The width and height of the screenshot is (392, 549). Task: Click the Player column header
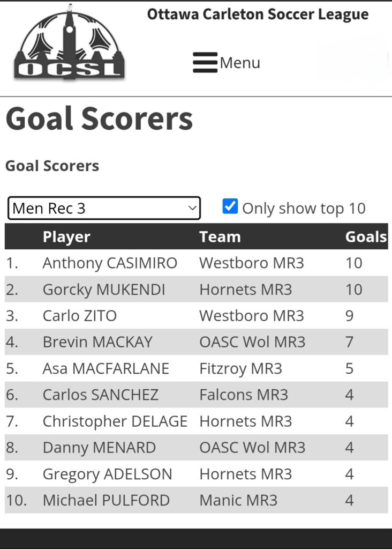tap(66, 237)
